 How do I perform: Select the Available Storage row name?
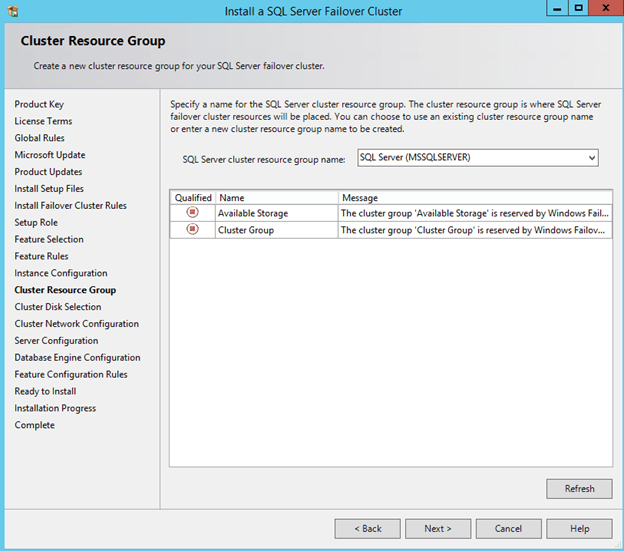pos(252,214)
